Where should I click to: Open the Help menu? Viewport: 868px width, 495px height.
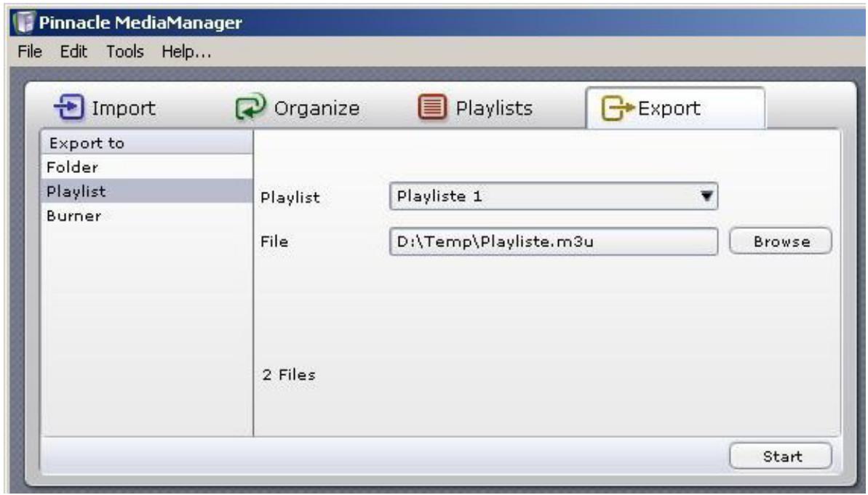click(x=186, y=52)
